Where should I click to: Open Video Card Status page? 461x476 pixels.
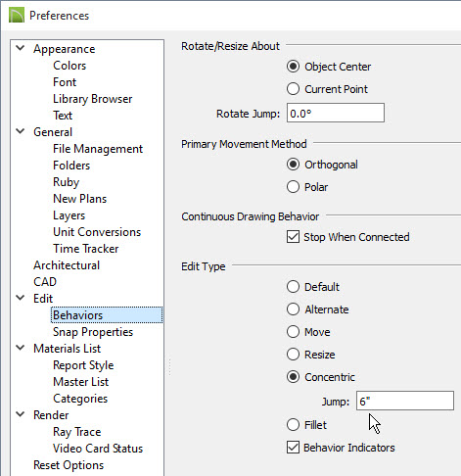point(98,449)
